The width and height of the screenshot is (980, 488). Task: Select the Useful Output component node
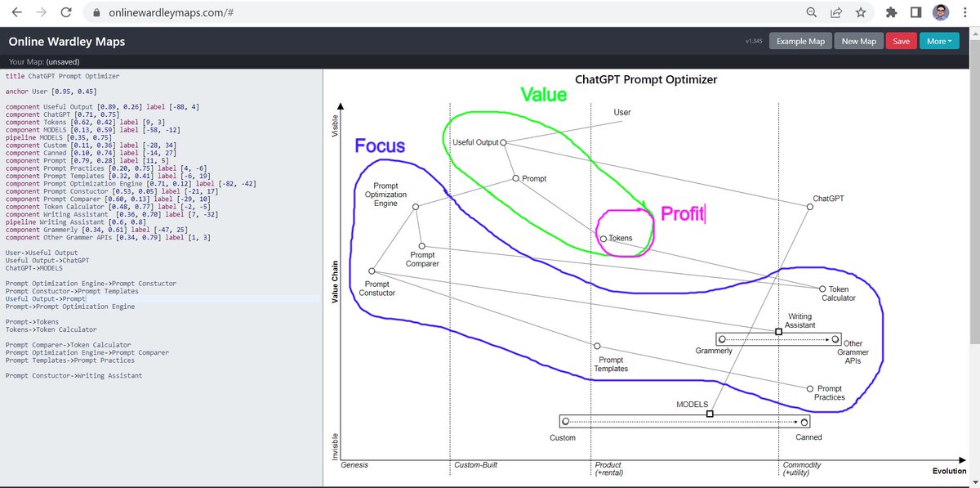(x=503, y=142)
